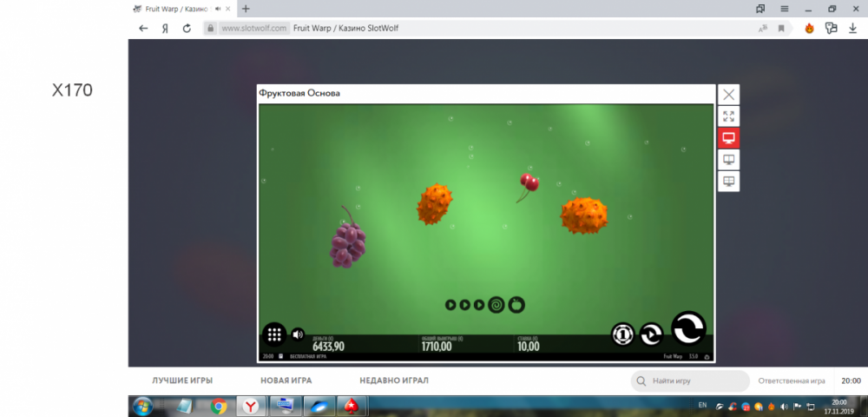
Task: Click the spiral warp icon above the balance bar
Action: (496, 305)
